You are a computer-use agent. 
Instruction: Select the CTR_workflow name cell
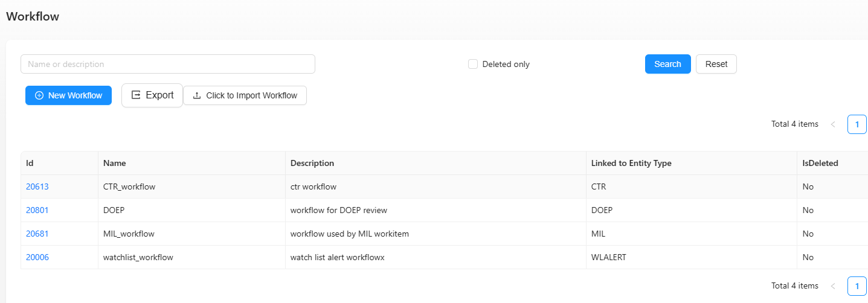pos(191,187)
